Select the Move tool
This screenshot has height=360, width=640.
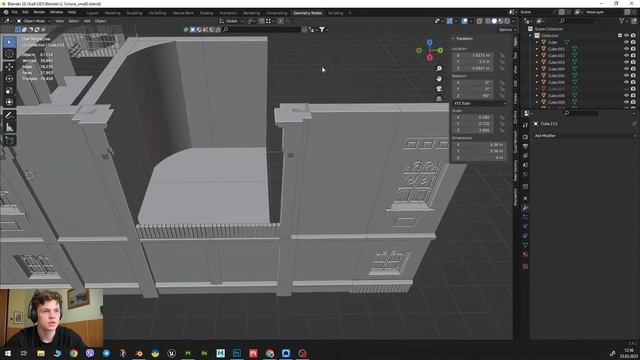pyautogui.click(x=9, y=67)
